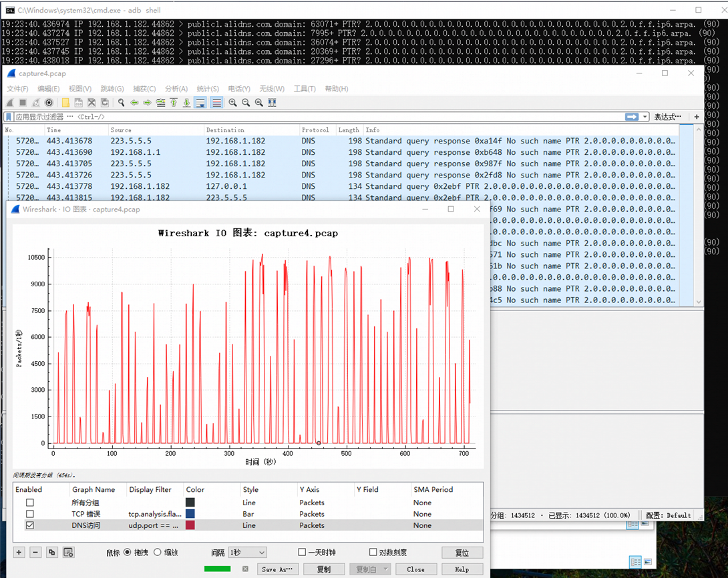Disable the DNS访问 graph checkbox

[x=29, y=525]
